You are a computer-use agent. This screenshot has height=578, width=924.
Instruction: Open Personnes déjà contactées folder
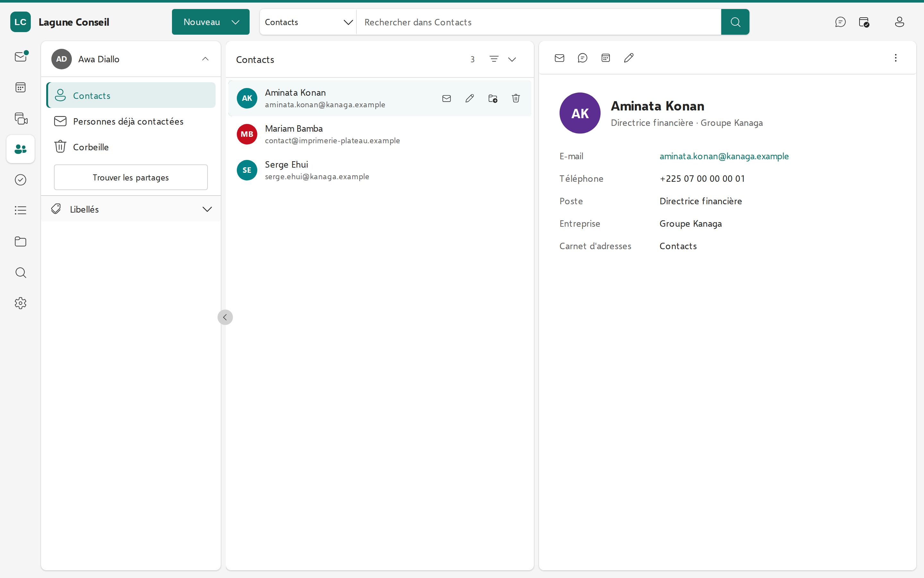pyautogui.click(x=131, y=122)
